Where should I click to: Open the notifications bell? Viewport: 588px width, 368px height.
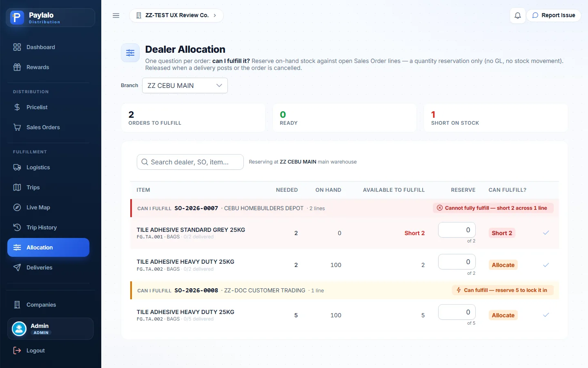pyautogui.click(x=518, y=16)
